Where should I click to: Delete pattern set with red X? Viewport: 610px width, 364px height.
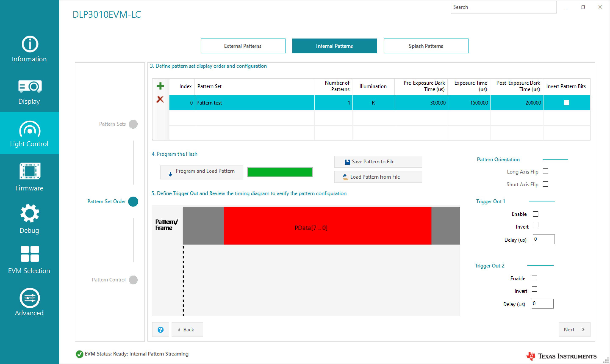coord(160,99)
